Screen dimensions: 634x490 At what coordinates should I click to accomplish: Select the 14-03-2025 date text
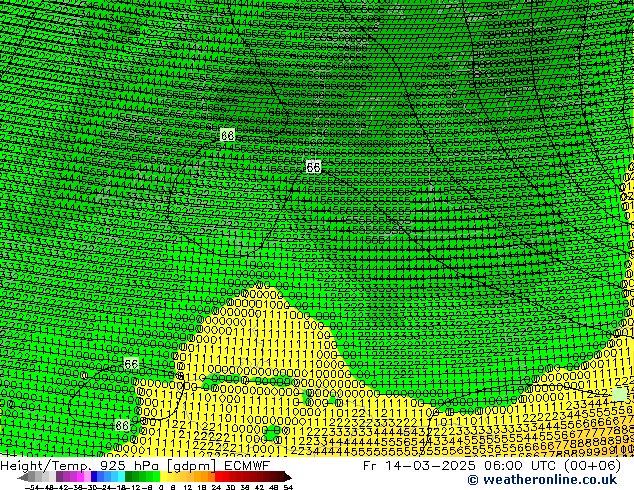pyautogui.click(x=430, y=466)
